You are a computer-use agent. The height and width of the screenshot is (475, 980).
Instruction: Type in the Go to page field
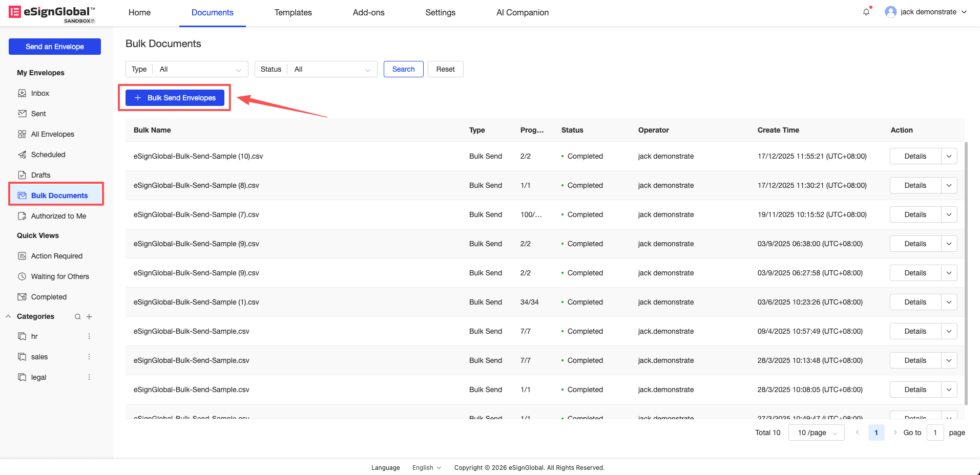pos(935,433)
